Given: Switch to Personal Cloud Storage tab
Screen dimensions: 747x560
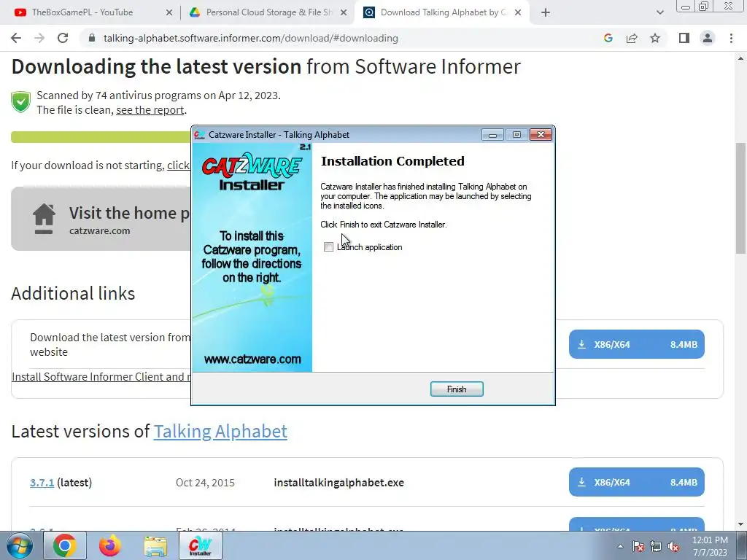Looking at the screenshot, I should 269,12.
